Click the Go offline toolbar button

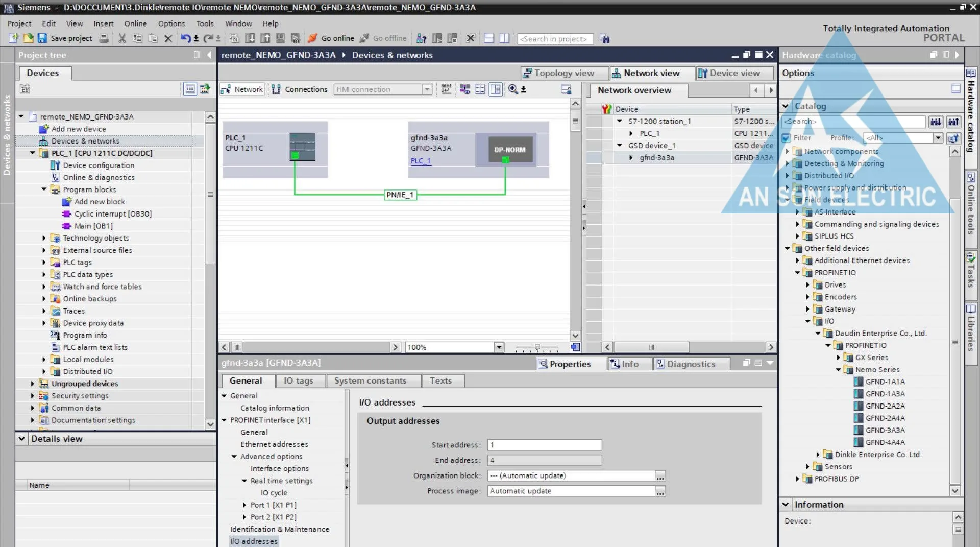point(383,38)
